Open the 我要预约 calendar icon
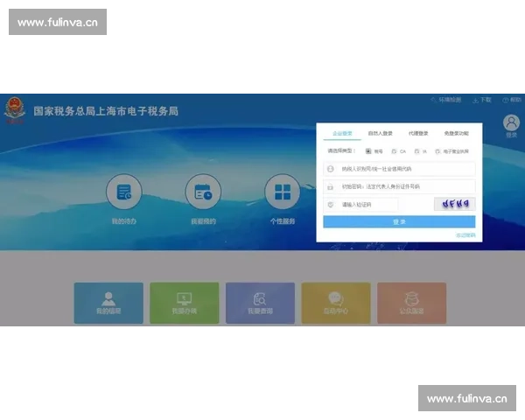 coord(203,192)
